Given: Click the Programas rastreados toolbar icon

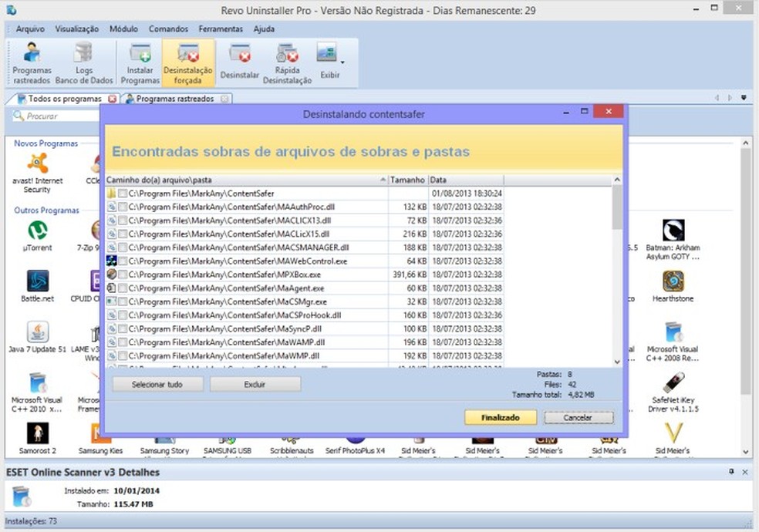Looking at the screenshot, I should pos(31,62).
